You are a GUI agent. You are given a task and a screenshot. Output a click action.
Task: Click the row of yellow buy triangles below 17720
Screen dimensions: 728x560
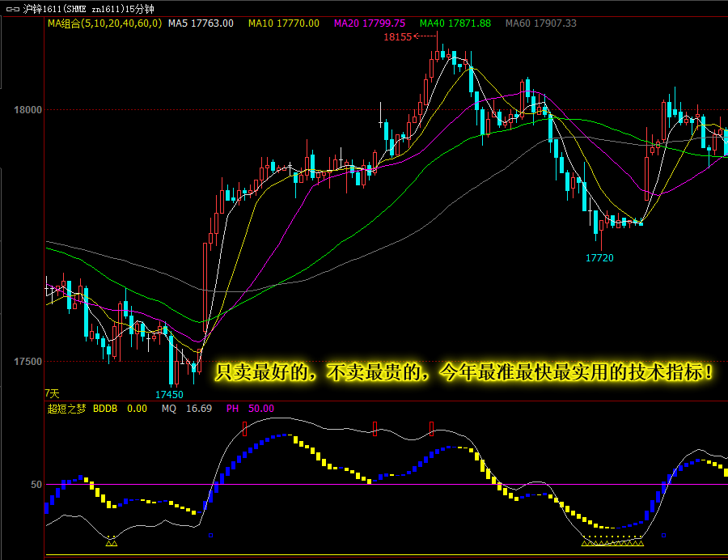point(612,541)
